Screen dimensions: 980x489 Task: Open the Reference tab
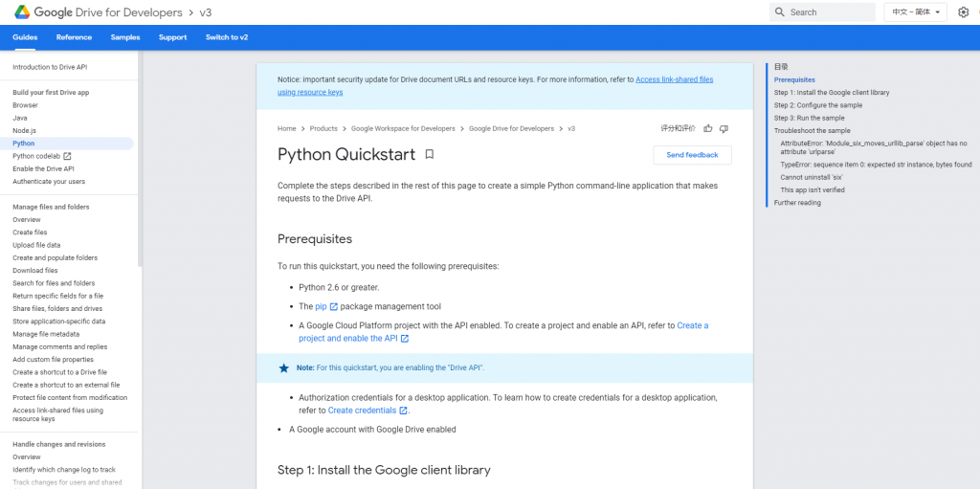click(x=74, y=37)
